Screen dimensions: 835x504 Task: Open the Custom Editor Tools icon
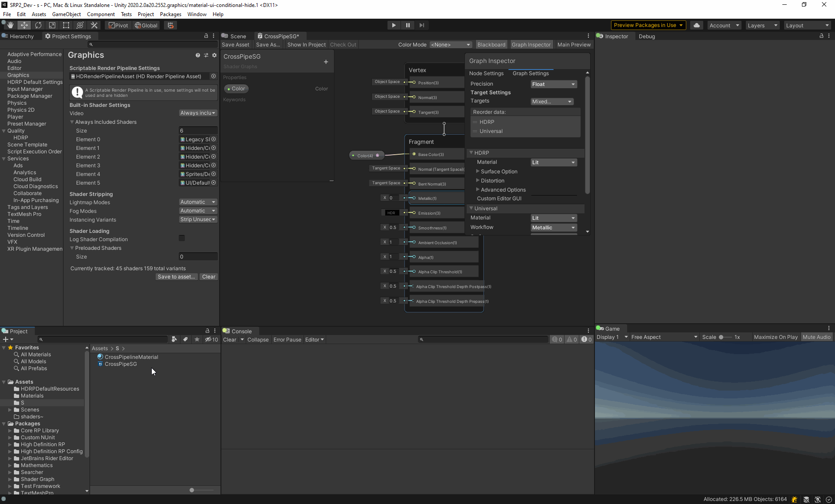point(94,25)
